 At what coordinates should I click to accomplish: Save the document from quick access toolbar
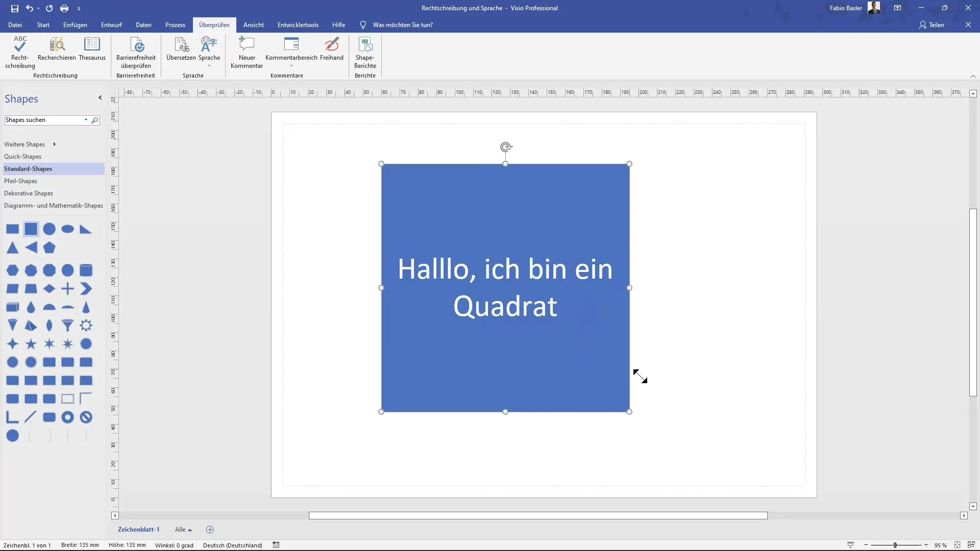coord(14,8)
